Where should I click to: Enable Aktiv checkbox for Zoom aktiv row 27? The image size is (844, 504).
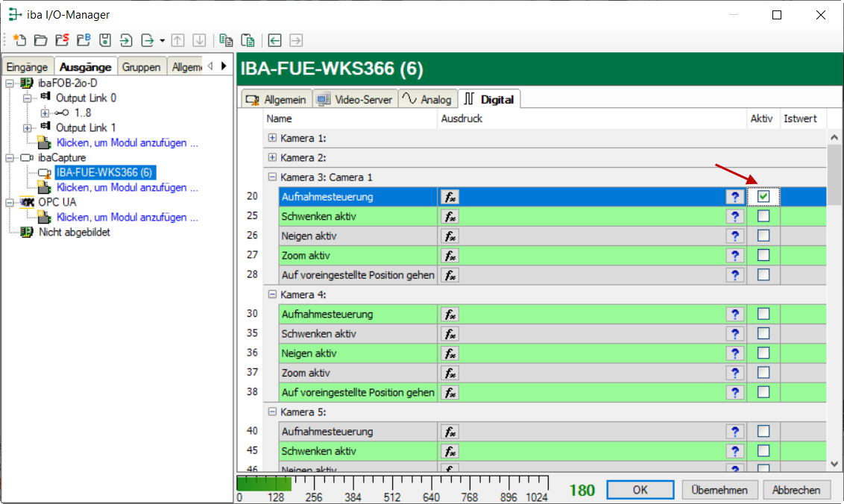pos(763,255)
